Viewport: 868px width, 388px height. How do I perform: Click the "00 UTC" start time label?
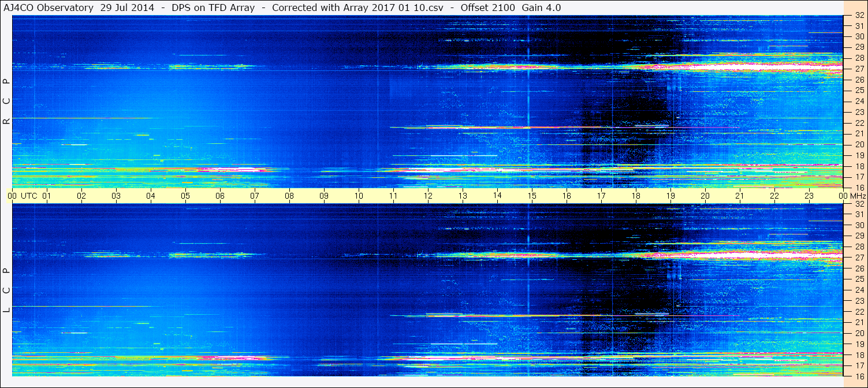click(23, 196)
